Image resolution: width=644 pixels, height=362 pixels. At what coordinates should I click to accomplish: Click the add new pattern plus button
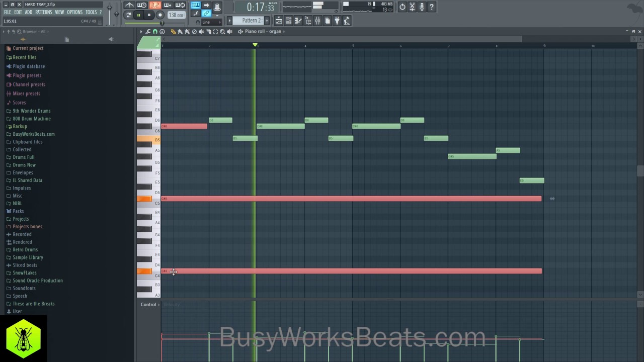[267, 21]
